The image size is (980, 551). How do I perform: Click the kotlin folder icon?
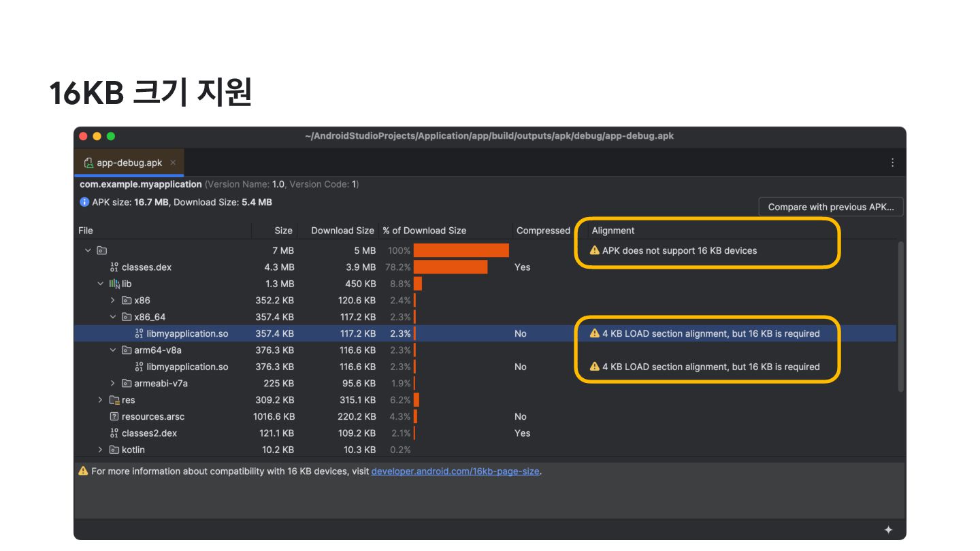[114, 450]
